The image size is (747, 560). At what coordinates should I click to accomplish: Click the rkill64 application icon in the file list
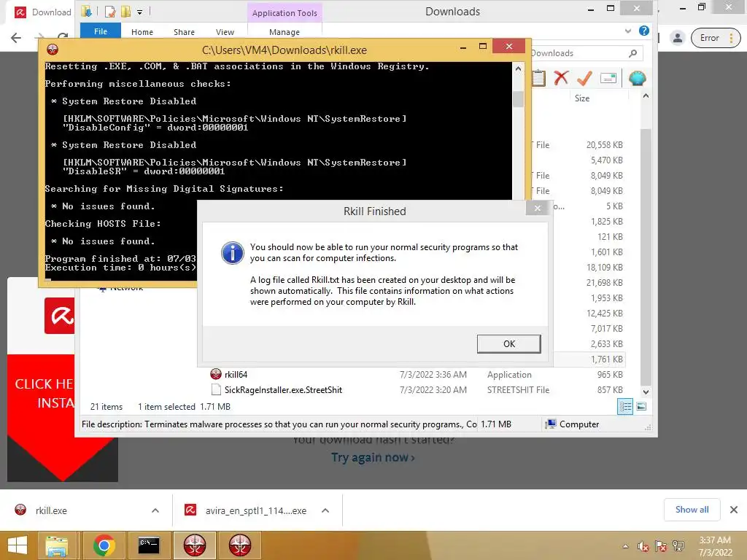pyautogui.click(x=216, y=374)
